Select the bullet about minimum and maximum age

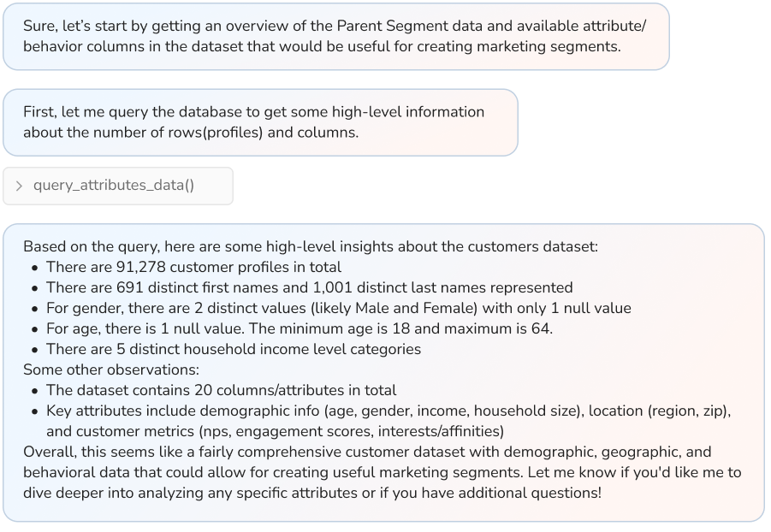(299, 328)
